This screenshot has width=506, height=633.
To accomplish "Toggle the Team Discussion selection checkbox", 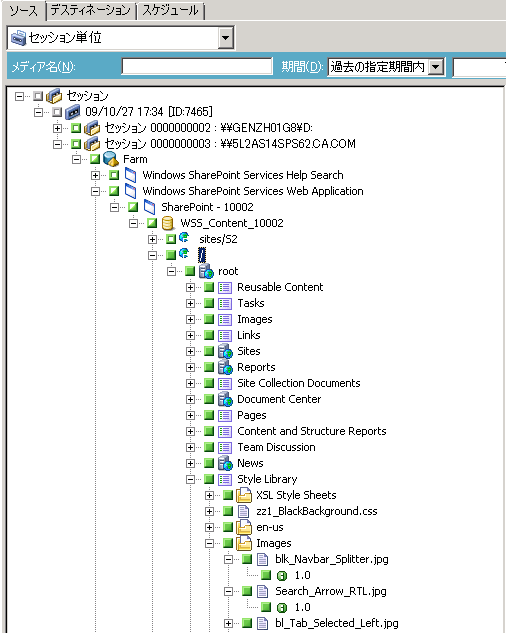I will coord(209,447).
